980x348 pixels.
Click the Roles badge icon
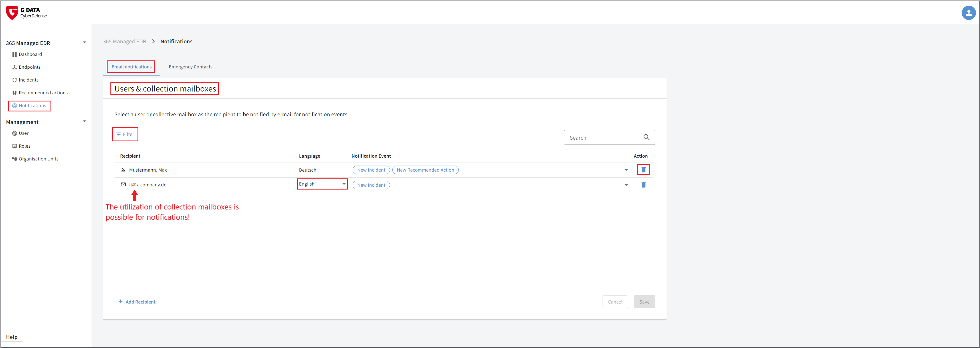tap(15, 146)
